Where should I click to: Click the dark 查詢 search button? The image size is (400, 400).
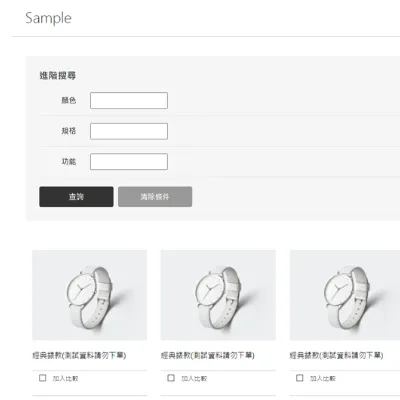(x=76, y=197)
